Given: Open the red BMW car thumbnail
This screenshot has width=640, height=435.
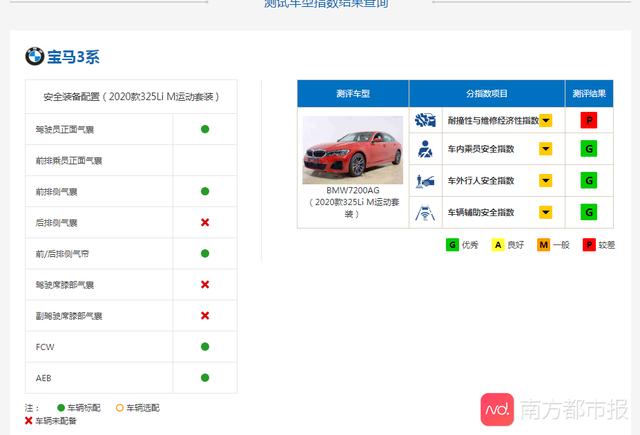Looking at the screenshot, I should click(x=352, y=150).
